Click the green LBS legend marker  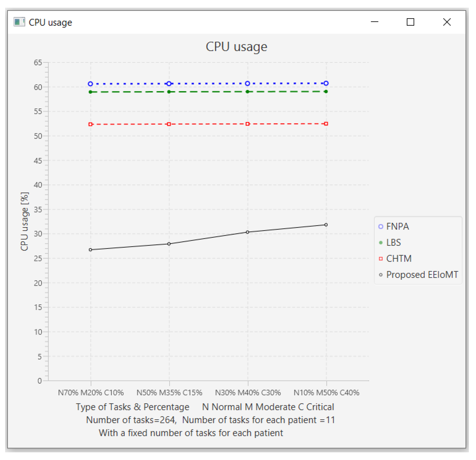[x=381, y=243]
